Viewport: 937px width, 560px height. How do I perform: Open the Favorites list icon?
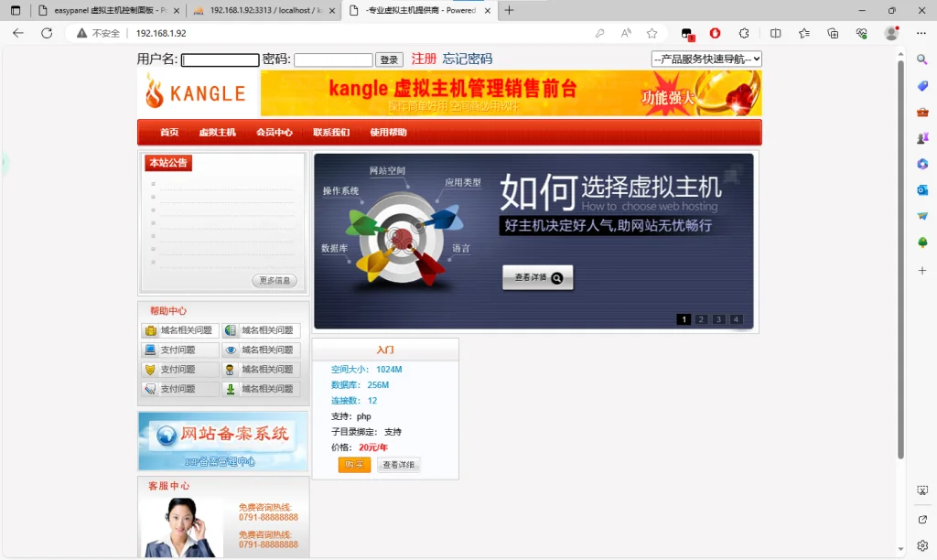804,34
